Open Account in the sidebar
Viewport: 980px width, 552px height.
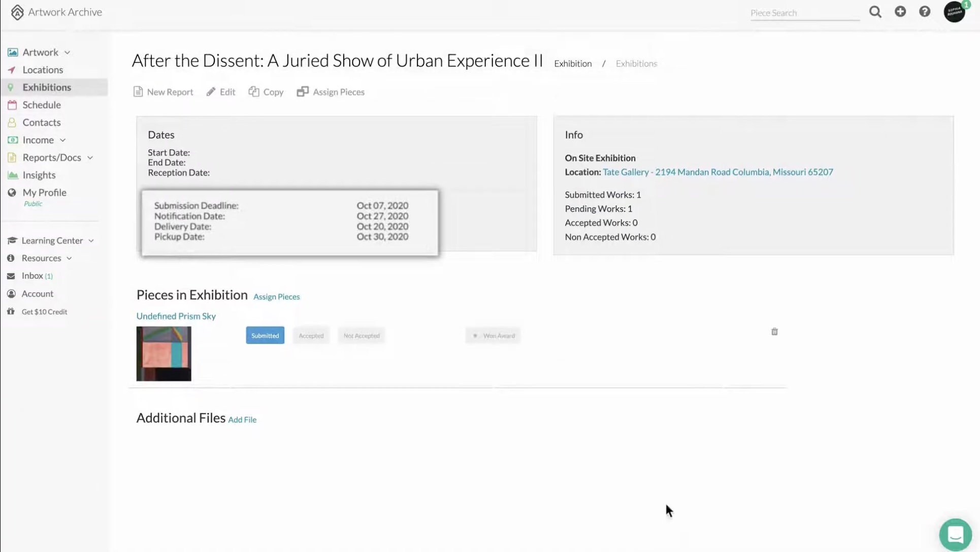tap(38, 294)
